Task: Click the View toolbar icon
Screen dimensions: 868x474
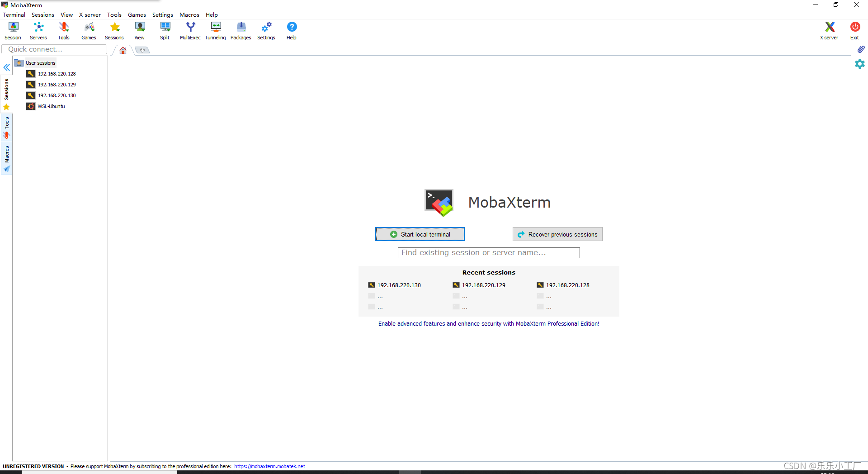Action: click(140, 31)
